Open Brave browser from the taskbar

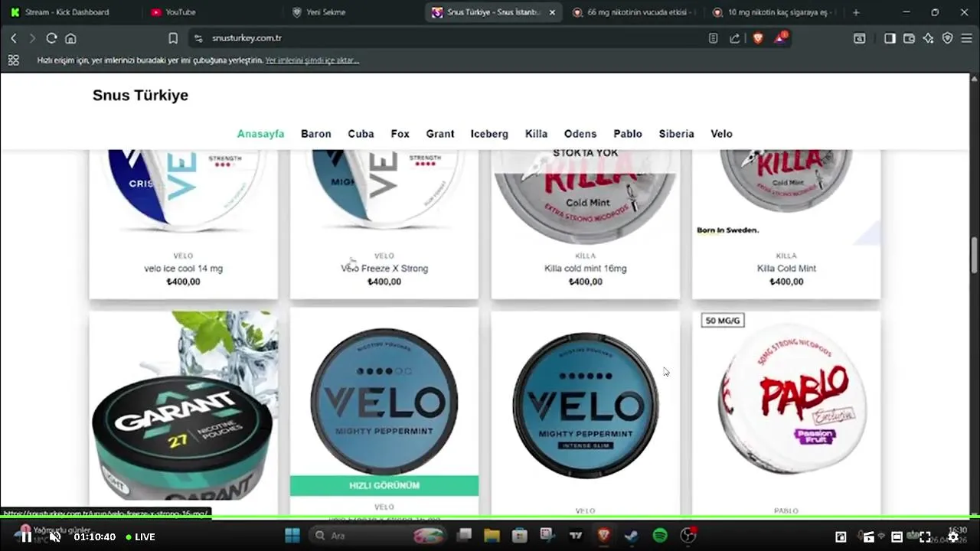[603, 536]
